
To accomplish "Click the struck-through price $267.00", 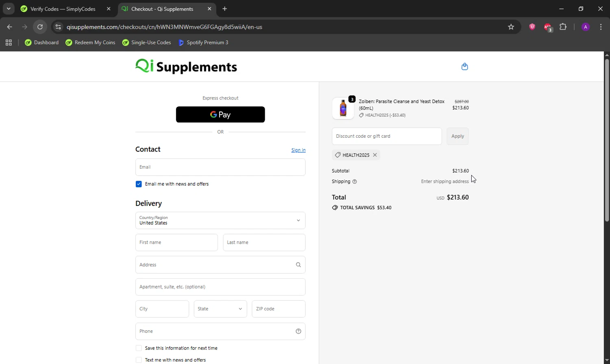I will pos(462,102).
